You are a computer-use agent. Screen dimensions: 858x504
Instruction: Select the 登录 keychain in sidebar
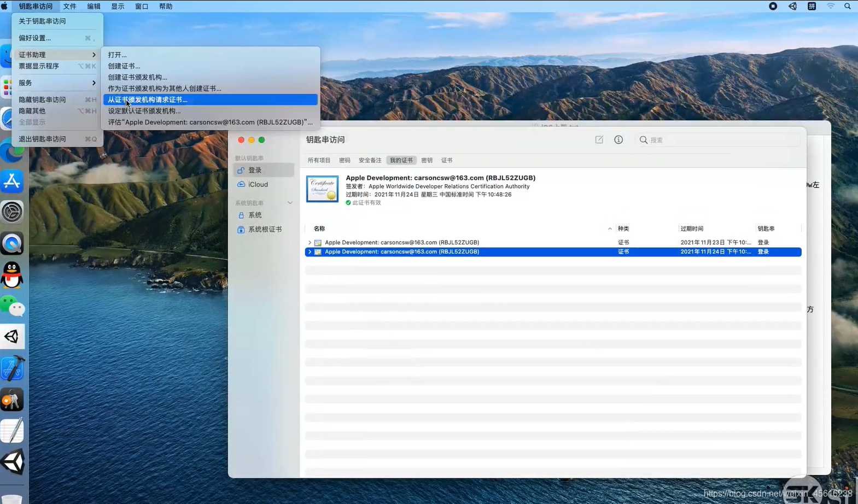[x=264, y=170]
